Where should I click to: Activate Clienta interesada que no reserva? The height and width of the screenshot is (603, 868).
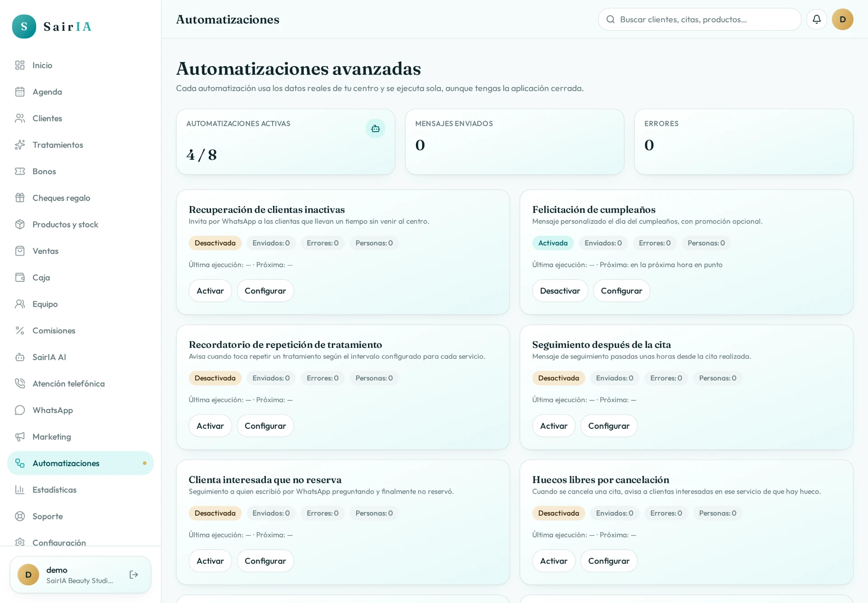(210, 561)
